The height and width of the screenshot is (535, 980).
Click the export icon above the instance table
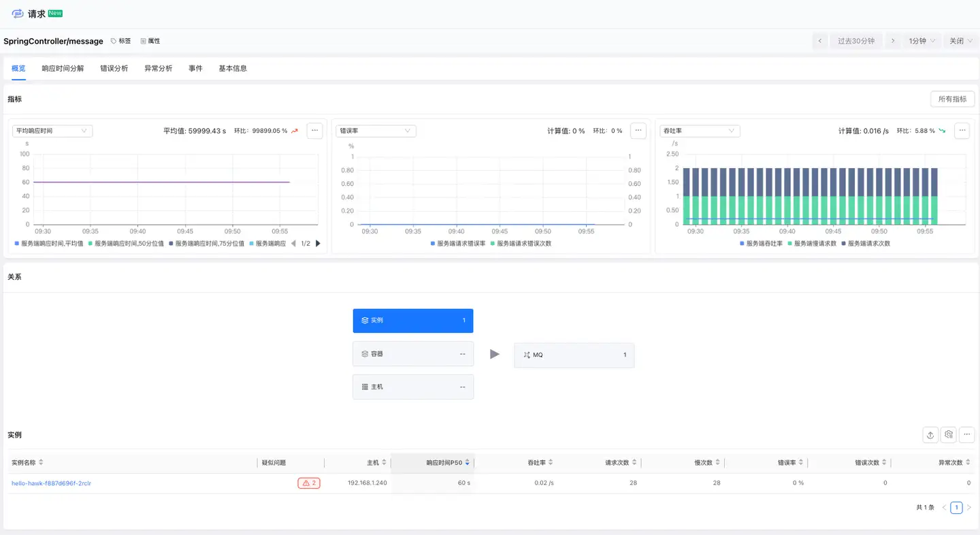pyautogui.click(x=930, y=434)
